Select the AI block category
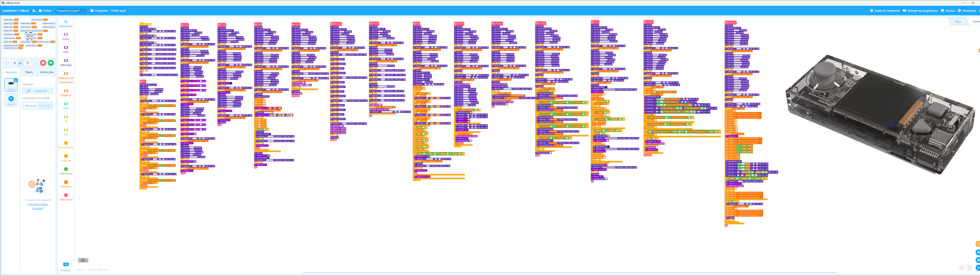Screen dimensions: 980x276 pos(66,119)
